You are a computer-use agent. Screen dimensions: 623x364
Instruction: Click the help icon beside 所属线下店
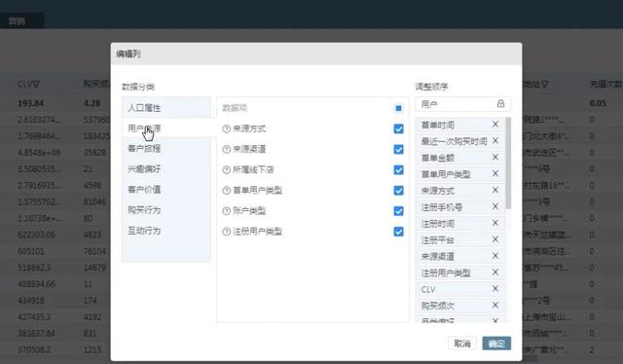(227, 169)
